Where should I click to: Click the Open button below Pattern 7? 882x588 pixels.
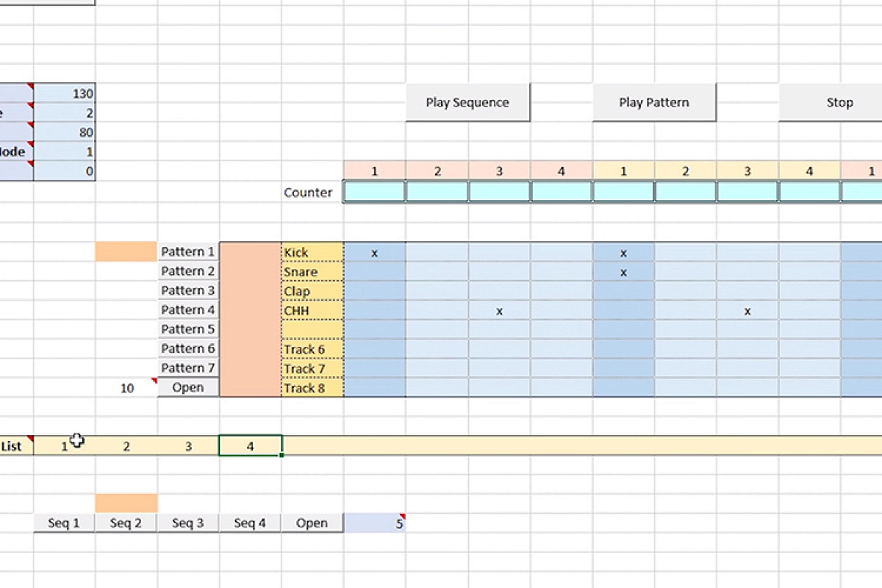pyautogui.click(x=188, y=387)
